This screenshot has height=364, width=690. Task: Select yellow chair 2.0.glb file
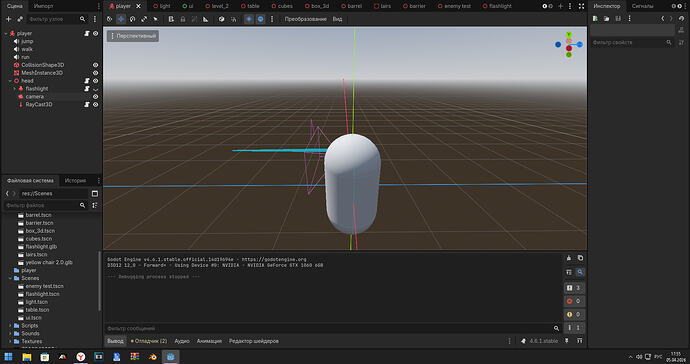[x=48, y=262]
